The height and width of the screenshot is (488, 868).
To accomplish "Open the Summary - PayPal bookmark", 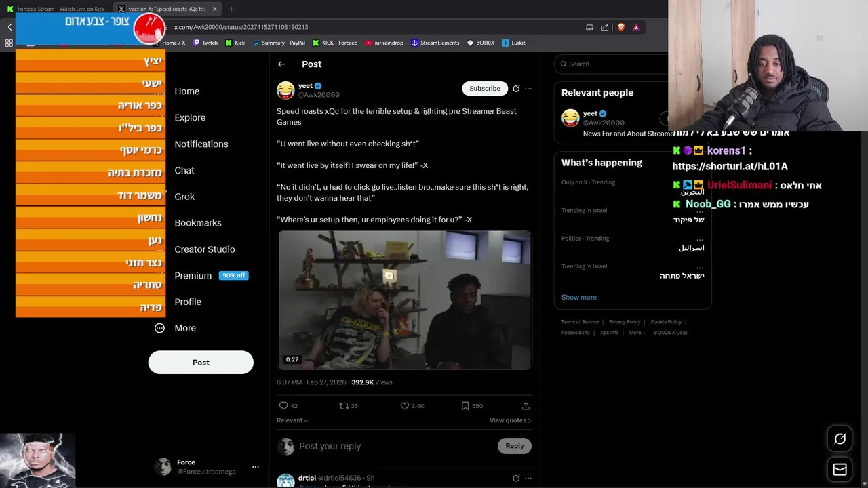I will (x=278, y=43).
